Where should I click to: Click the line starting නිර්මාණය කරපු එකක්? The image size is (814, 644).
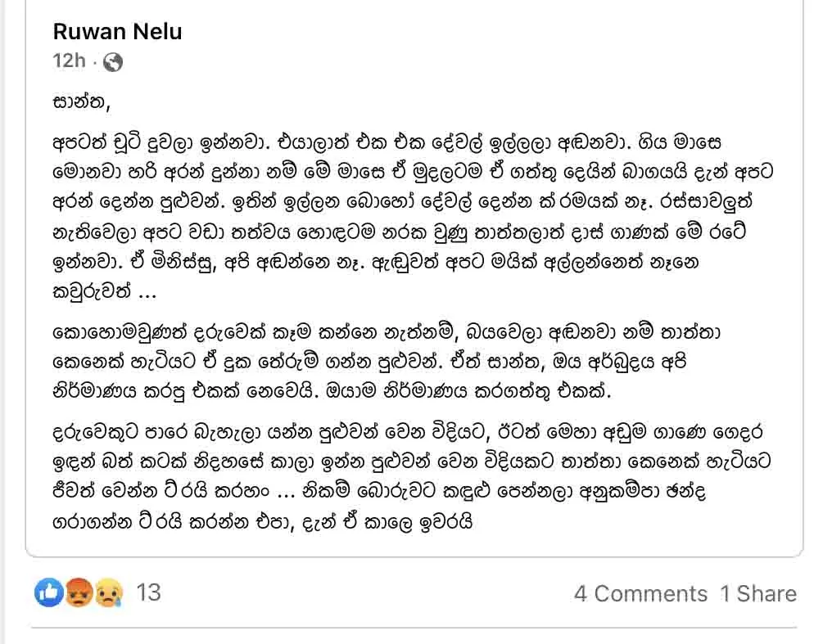[x=332, y=391]
